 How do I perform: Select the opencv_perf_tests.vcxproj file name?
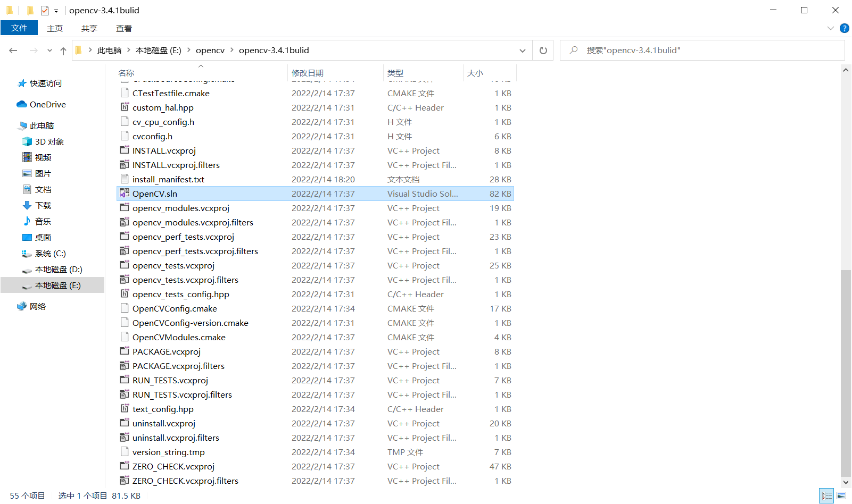[183, 237]
